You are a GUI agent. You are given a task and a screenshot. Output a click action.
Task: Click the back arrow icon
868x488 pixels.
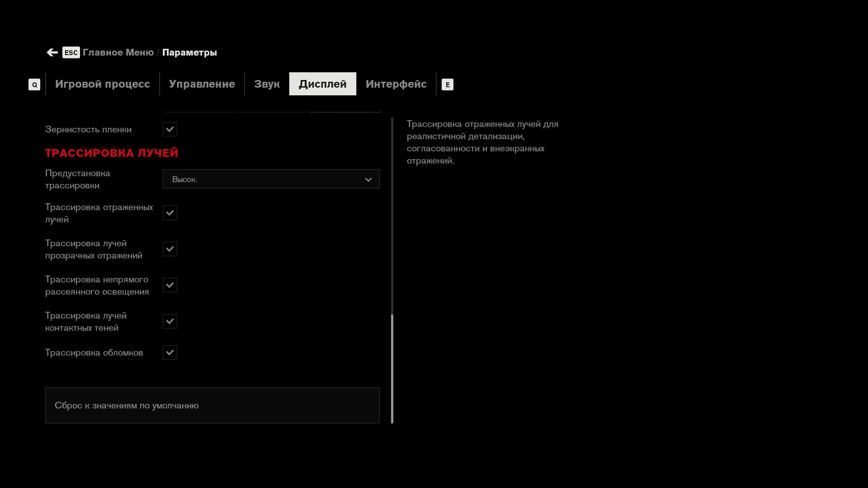coord(52,52)
